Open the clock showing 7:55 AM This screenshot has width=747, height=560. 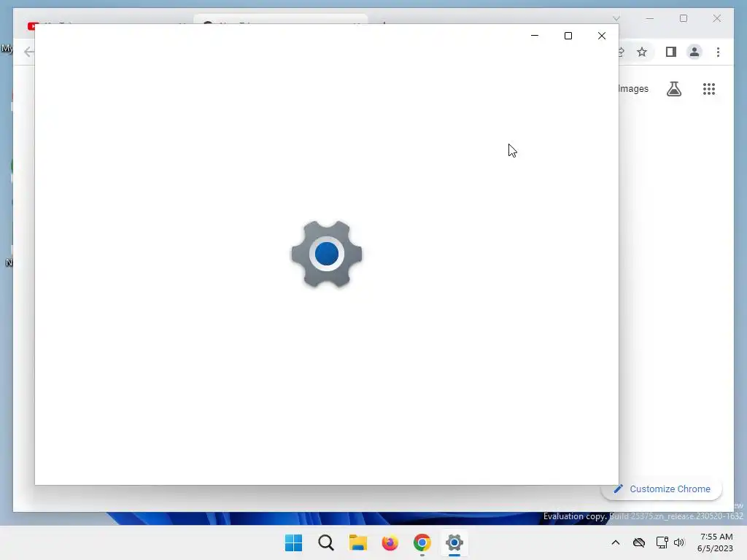tap(715, 542)
